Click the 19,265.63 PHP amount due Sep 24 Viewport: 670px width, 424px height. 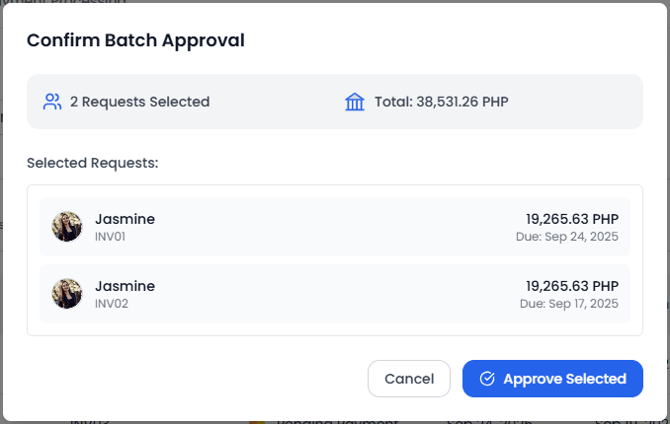point(572,219)
